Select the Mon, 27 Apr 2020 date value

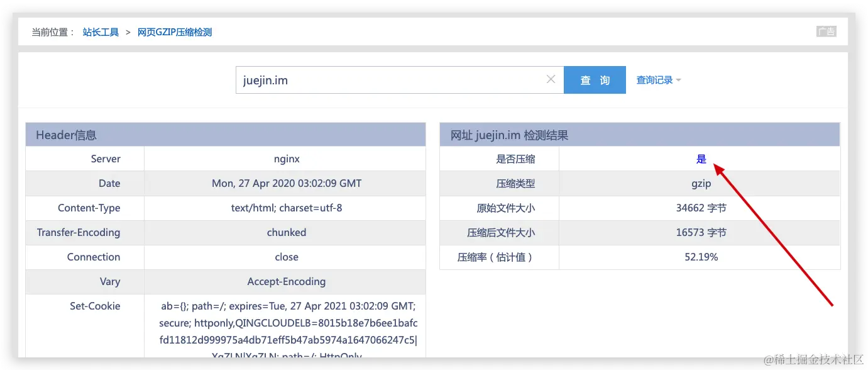click(x=287, y=184)
